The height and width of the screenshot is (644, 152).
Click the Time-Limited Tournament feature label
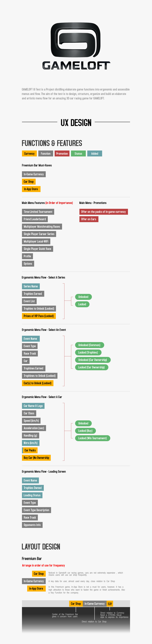pos(38,212)
